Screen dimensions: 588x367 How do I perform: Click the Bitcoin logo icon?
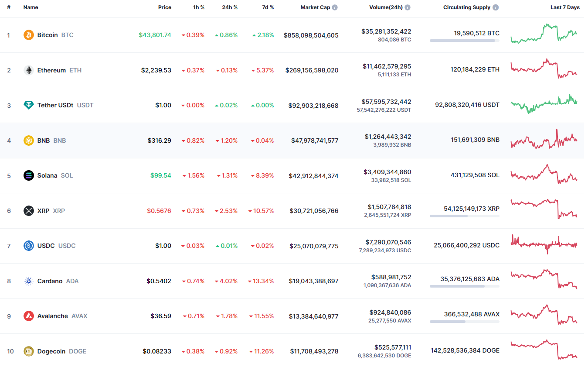click(x=29, y=35)
